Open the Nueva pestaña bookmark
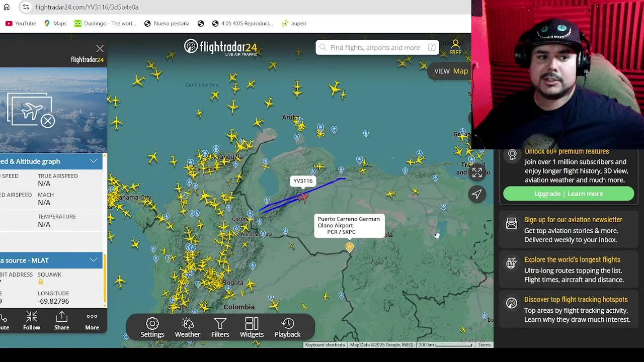Image resolution: width=644 pixels, height=362 pixels. coord(167,23)
